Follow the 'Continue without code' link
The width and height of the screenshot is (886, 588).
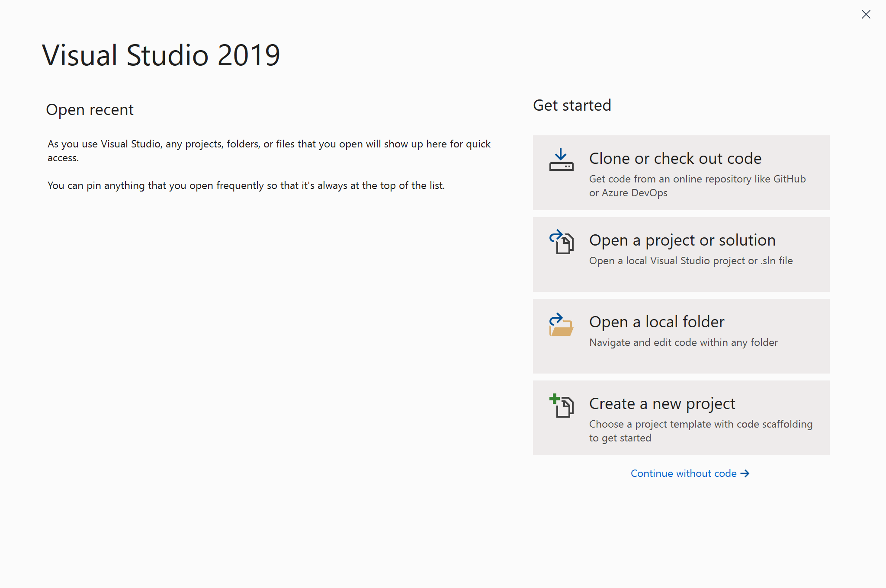683,473
